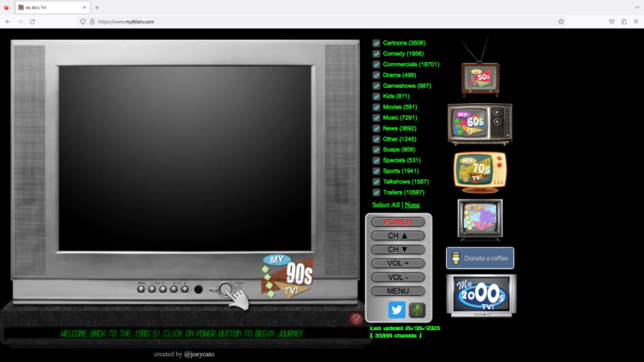
Task: Click the green box icon beside Twitter
Action: click(417, 310)
